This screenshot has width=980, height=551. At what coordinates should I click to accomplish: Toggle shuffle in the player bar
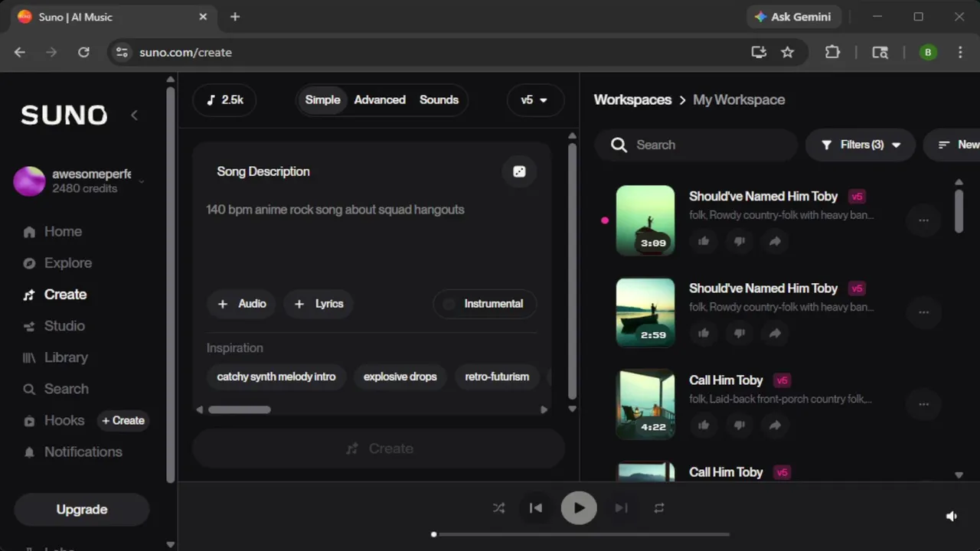pos(498,507)
